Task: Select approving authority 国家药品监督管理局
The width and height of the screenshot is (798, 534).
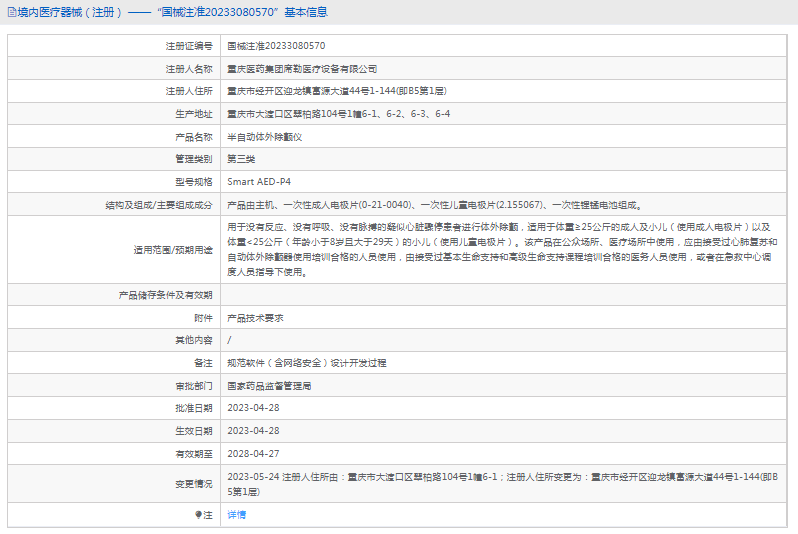Action: click(x=269, y=386)
